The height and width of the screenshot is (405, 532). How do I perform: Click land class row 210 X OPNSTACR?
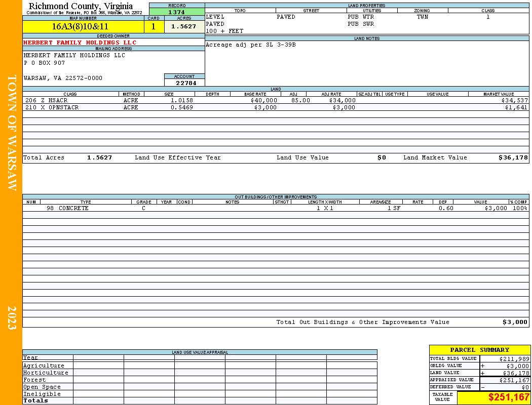(x=52, y=107)
